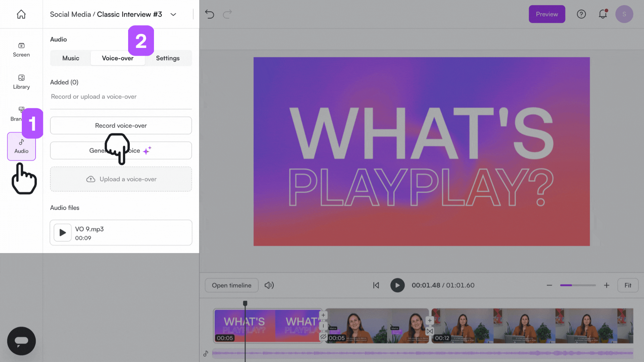The height and width of the screenshot is (362, 644).
Task: Open the timeline panel
Action: pyautogui.click(x=231, y=285)
